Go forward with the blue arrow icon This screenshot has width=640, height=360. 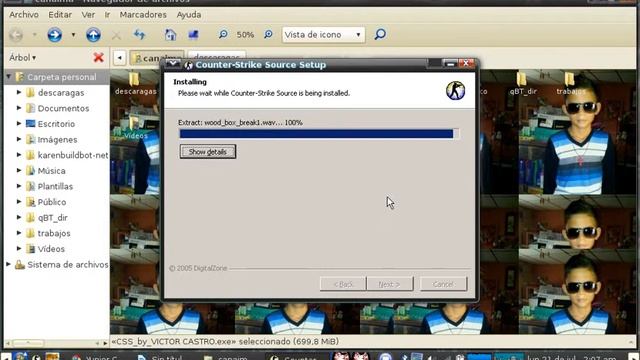[x=54, y=35]
